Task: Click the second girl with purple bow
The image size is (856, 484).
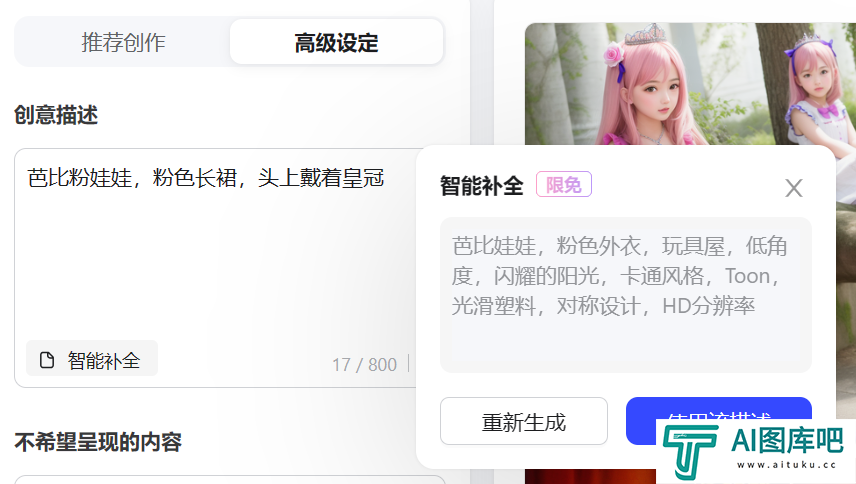Action: pyautogui.click(x=815, y=87)
